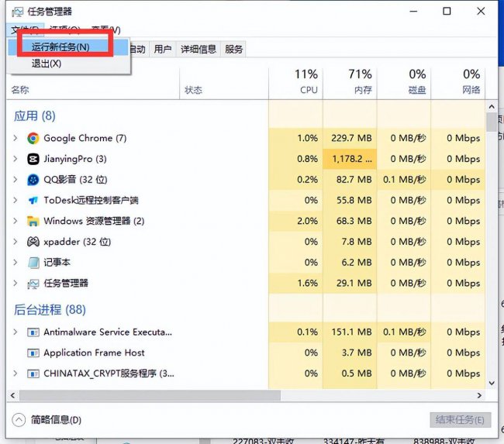Choose 退出(X) from the File menu
The image size is (504, 444).
point(68,64)
